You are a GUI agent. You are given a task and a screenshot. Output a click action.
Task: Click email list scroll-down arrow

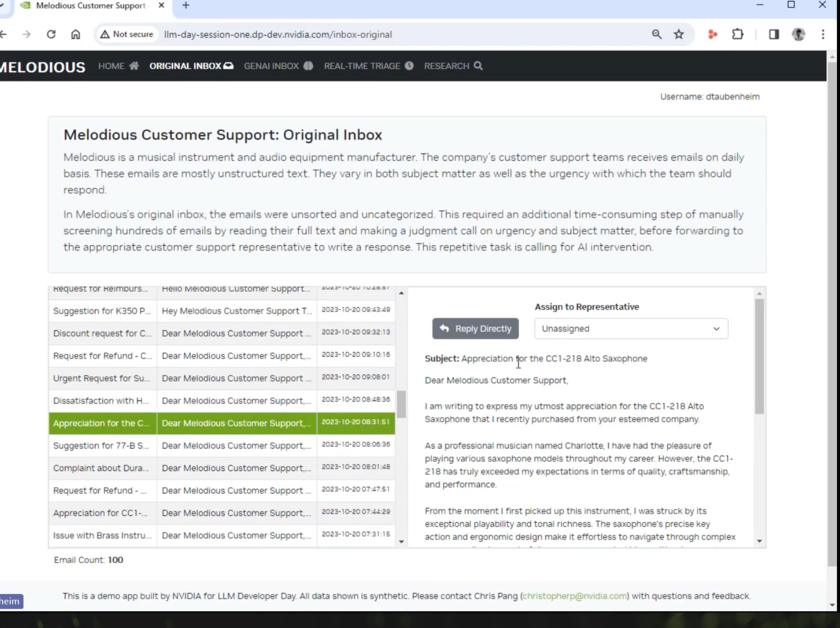click(x=401, y=542)
